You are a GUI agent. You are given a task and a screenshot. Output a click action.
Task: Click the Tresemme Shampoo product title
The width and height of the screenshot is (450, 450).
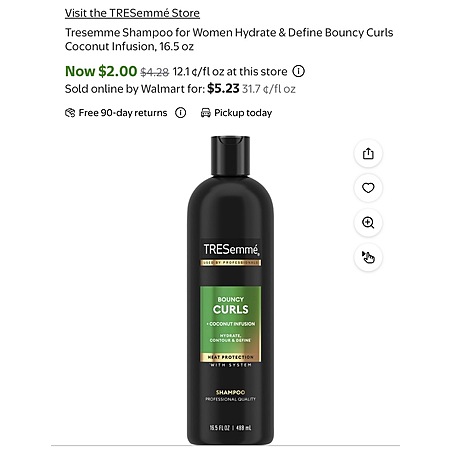coord(229,39)
